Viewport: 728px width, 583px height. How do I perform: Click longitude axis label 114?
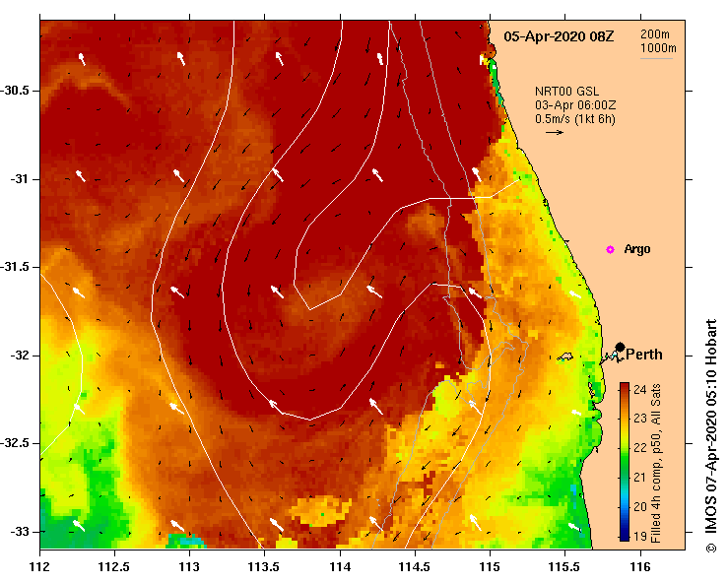340,567
